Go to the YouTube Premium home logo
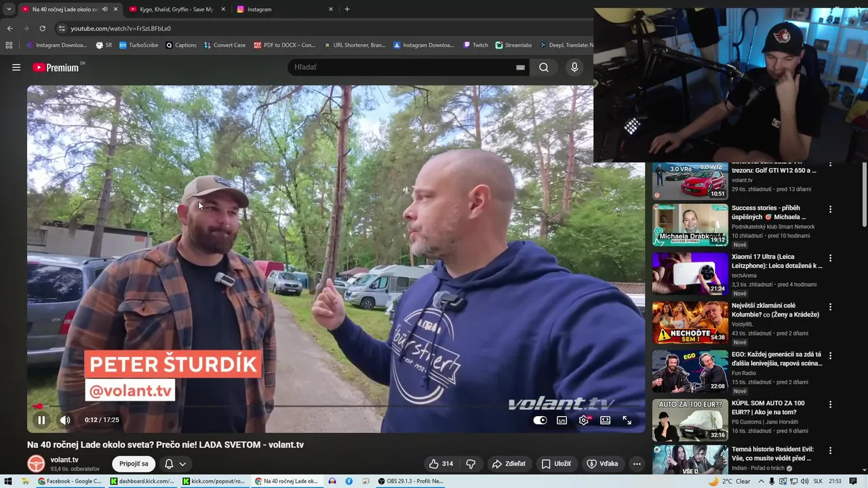 coord(56,67)
